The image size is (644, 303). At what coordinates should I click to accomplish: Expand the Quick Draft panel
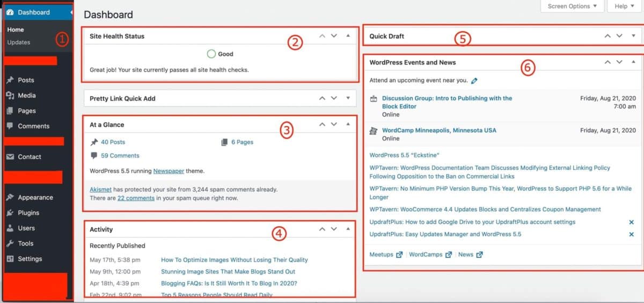tap(633, 36)
